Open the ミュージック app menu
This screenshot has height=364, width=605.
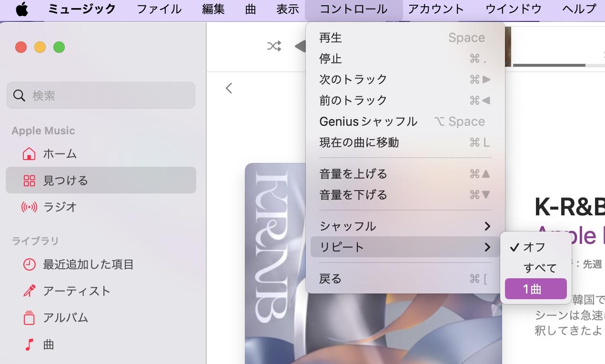point(82,9)
